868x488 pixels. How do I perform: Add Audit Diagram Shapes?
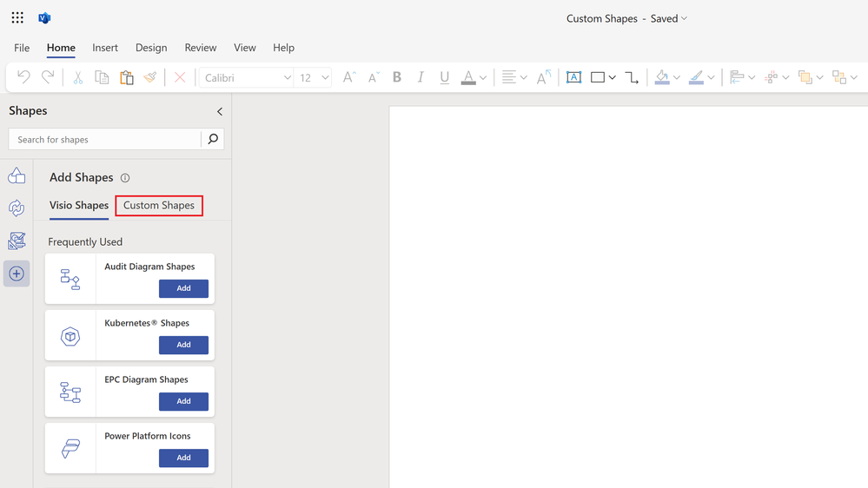[184, 288]
